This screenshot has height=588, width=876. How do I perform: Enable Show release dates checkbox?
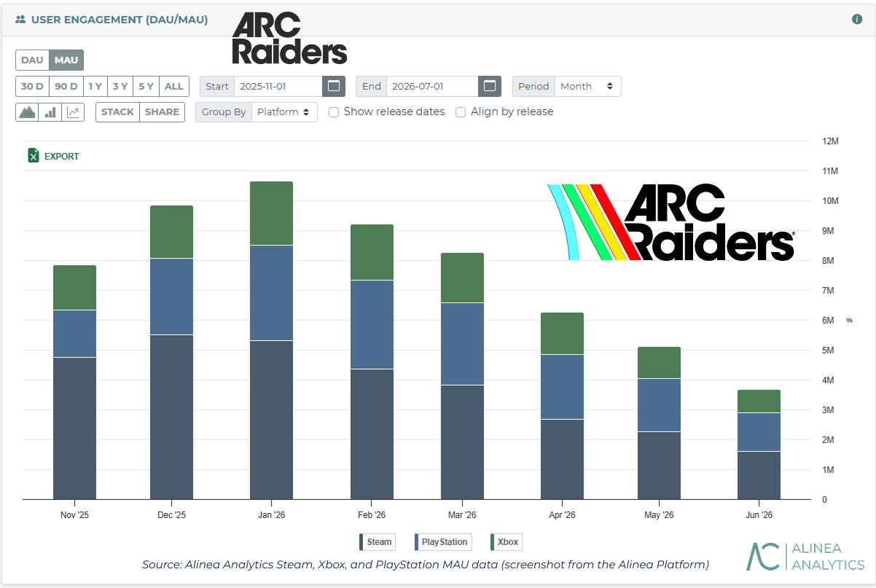point(334,112)
